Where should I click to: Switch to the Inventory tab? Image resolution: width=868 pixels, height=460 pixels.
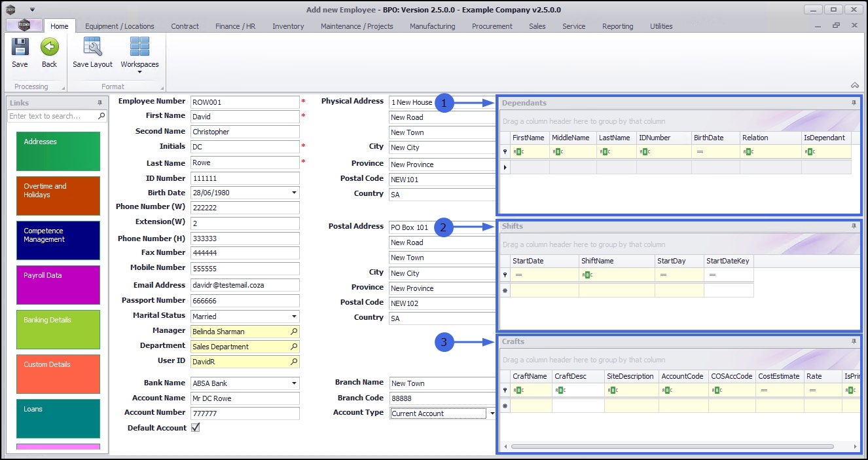tap(288, 26)
